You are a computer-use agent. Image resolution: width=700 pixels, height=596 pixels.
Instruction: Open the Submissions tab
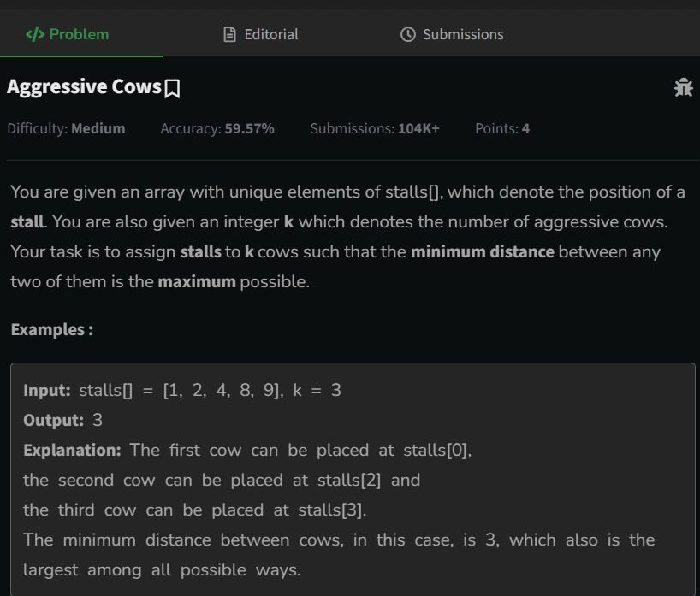(452, 34)
